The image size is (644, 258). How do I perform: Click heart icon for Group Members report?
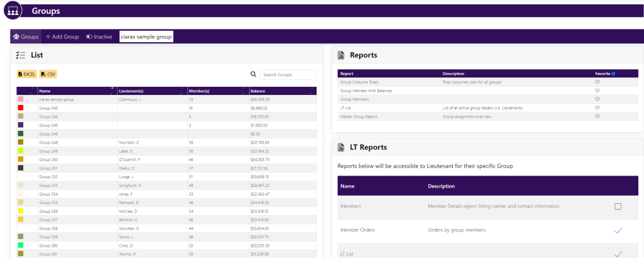tap(597, 99)
